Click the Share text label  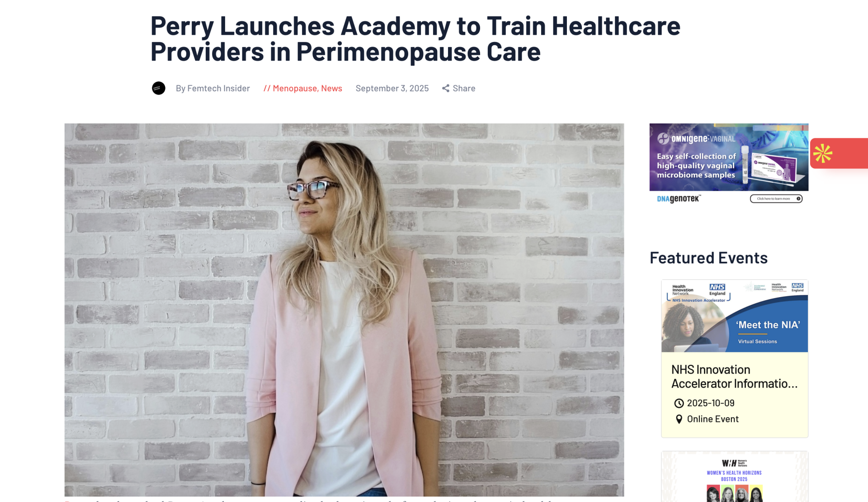464,88
